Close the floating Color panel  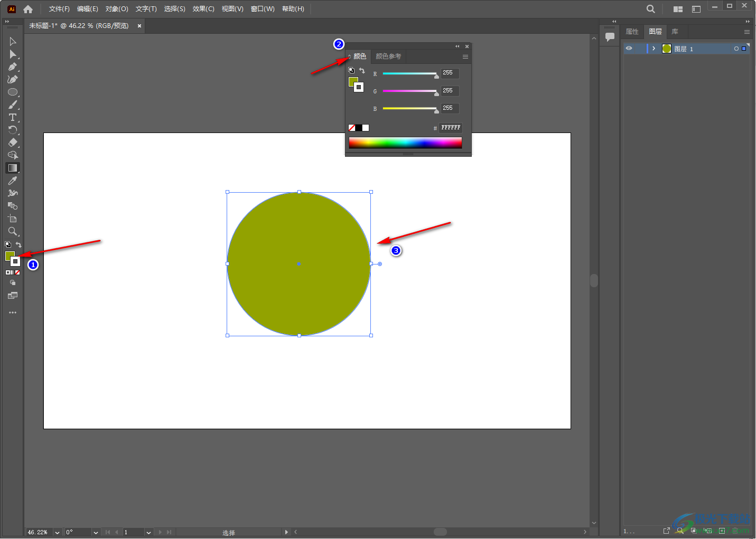(x=467, y=46)
